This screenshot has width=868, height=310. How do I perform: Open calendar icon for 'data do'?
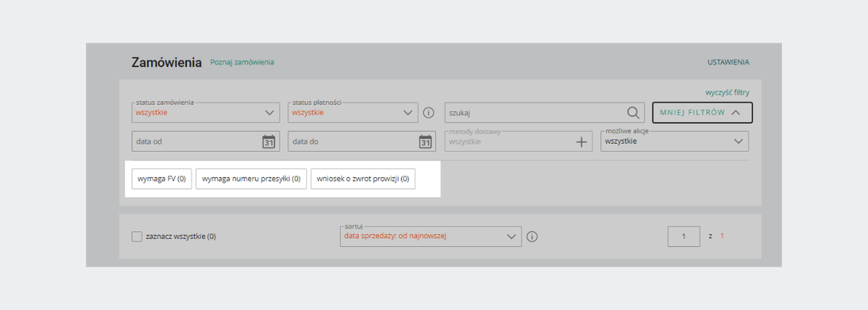tap(425, 141)
